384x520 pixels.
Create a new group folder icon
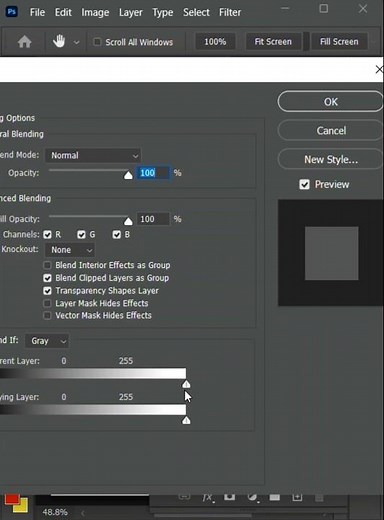(x=275, y=497)
